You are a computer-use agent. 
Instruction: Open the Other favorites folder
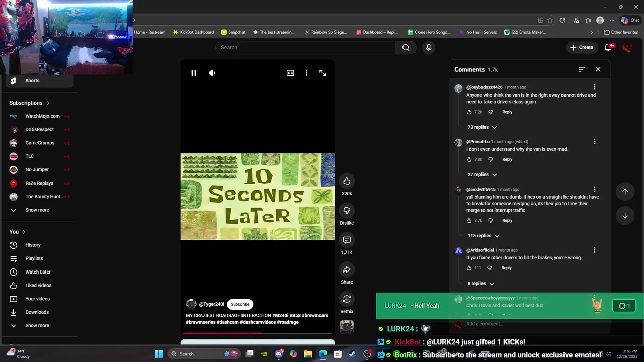pyautogui.click(x=621, y=32)
